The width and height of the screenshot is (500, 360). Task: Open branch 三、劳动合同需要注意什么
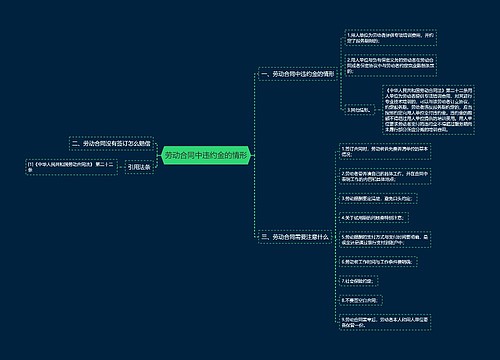[x=295, y=237]
